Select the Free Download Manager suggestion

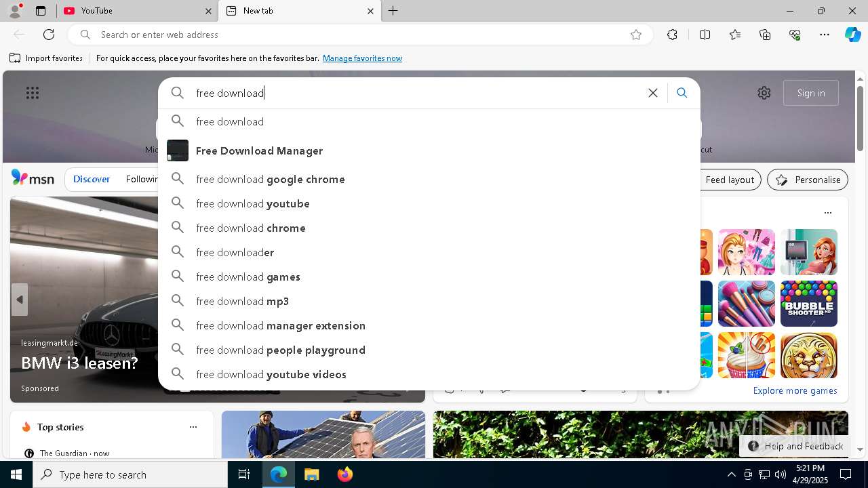pos(429,150)
